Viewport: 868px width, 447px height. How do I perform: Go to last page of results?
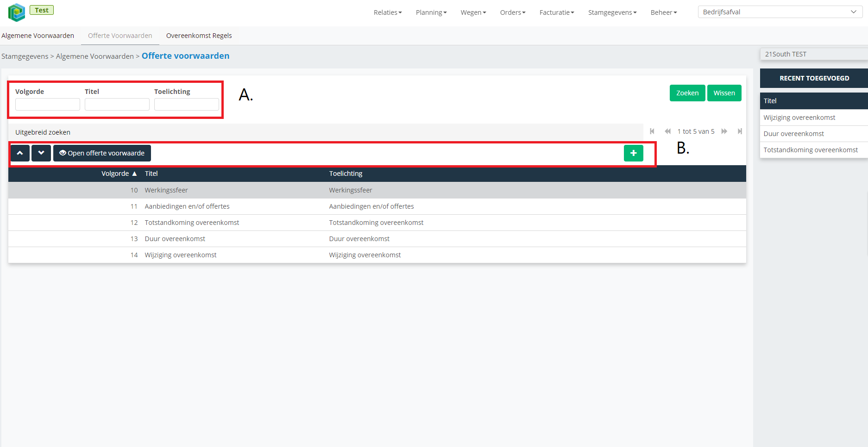pos(740,131)
